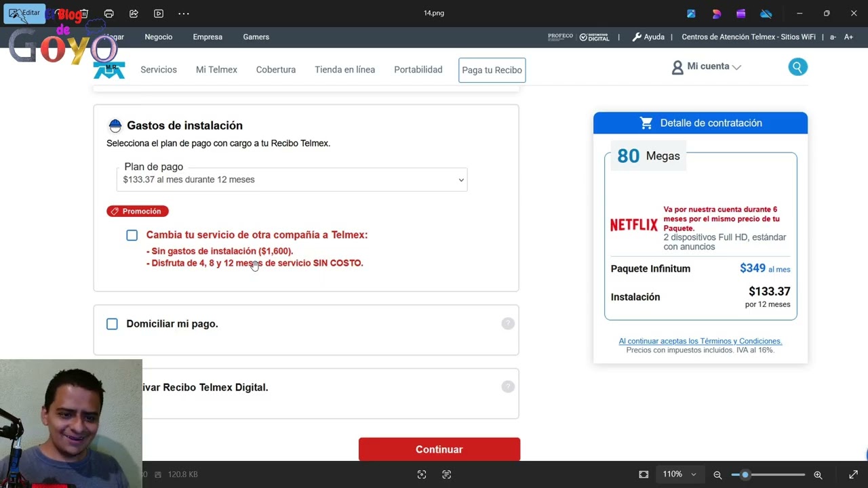Click the 80 Megas plan label
Image resolution: width=868 pixels, height=488 pixels.
point(648,156)
